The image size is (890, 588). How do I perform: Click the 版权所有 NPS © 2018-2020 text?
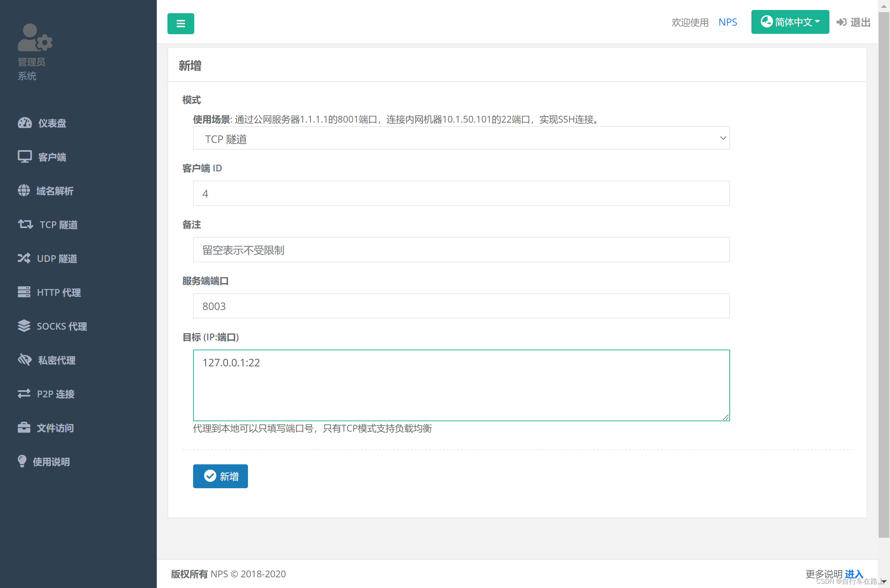pos(228,574)
